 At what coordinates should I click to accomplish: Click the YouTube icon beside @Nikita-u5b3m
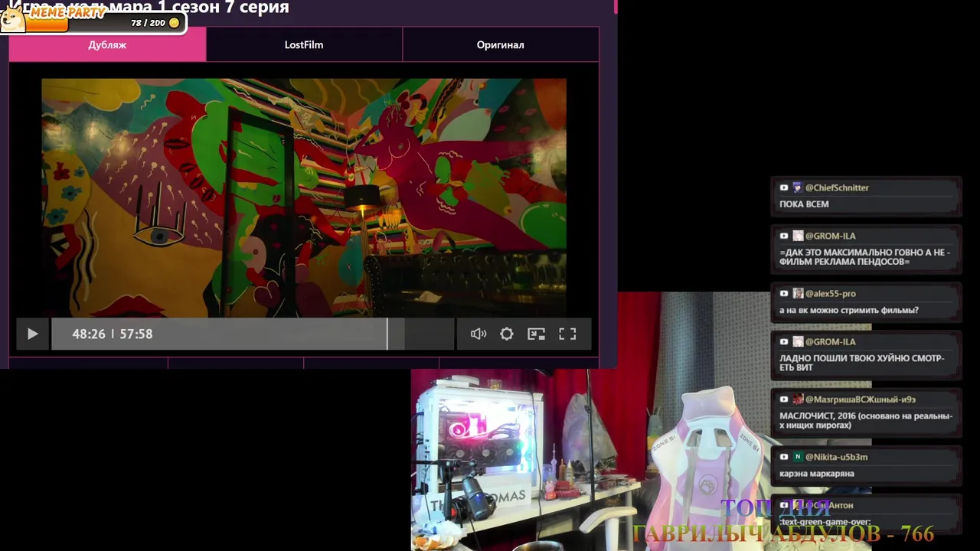coord(784,457)
